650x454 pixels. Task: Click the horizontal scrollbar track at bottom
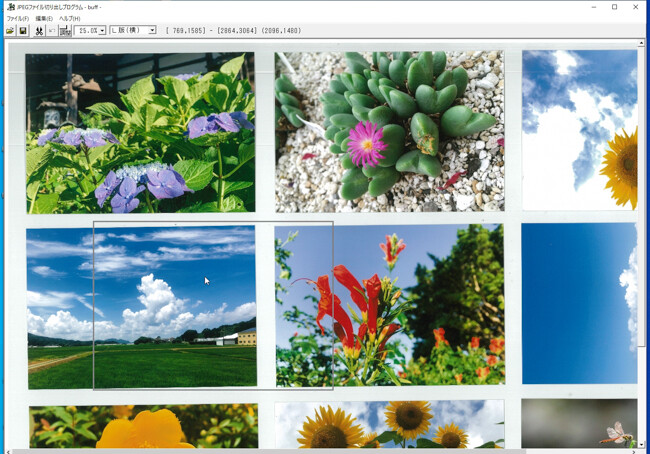(x=323, y=451)
